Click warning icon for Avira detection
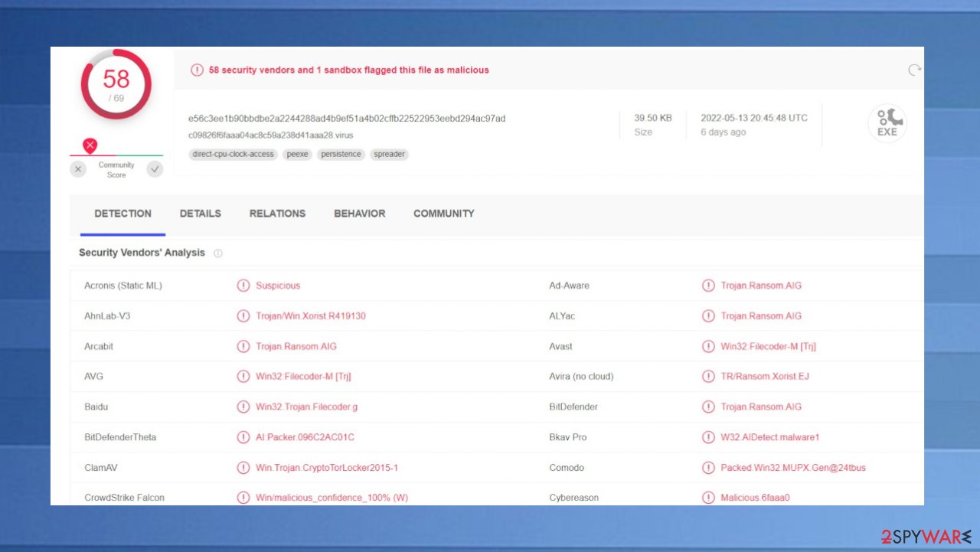The width and height of the screenshot is (980, 552). pos(708,376)
